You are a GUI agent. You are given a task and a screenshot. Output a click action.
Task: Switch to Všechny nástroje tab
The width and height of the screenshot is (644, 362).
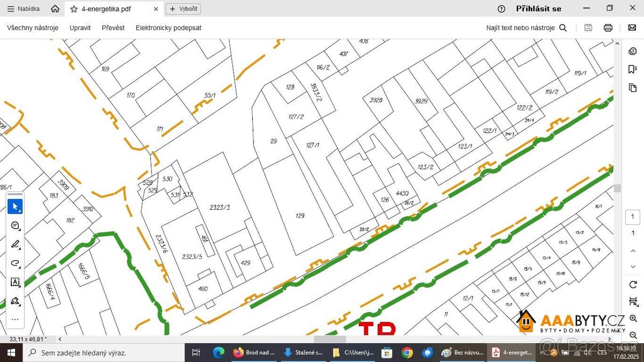point(33,28)
